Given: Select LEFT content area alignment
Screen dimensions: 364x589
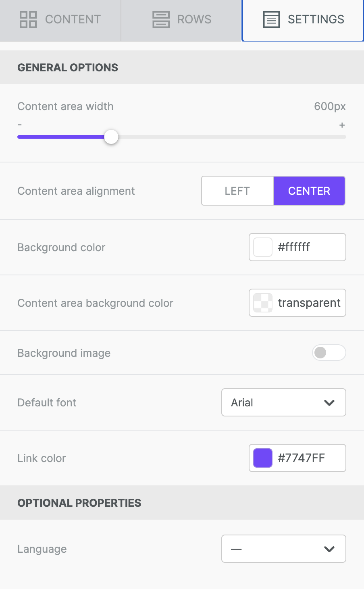Looking at the screenshot, I should tap(237, 191).
